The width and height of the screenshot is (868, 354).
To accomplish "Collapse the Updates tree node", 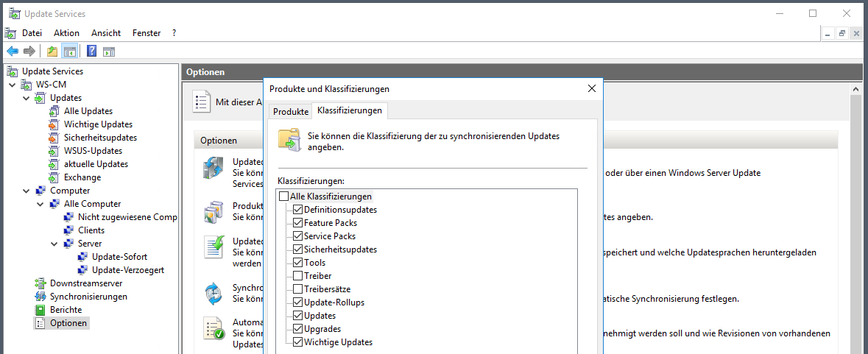I will [x=26, y=98].
